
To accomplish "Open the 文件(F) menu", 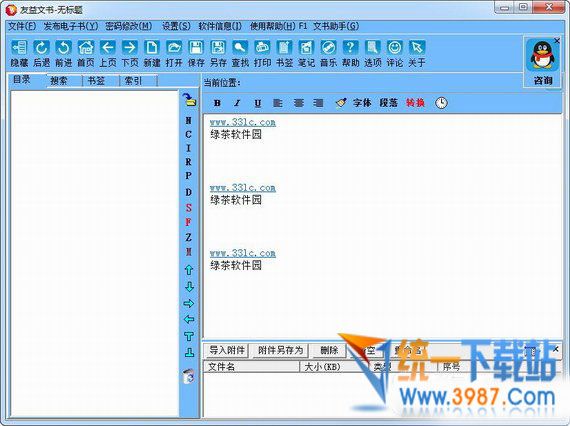I will [22, 26].
